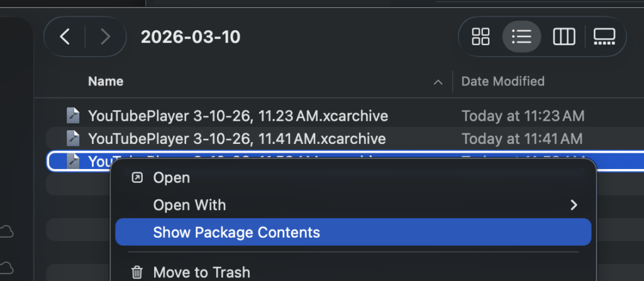644x281 pixels.
Task: Select YouTubePlayer 3-10-26, 11.23 AM.xcarchive row
Action: tap(238, 116)
